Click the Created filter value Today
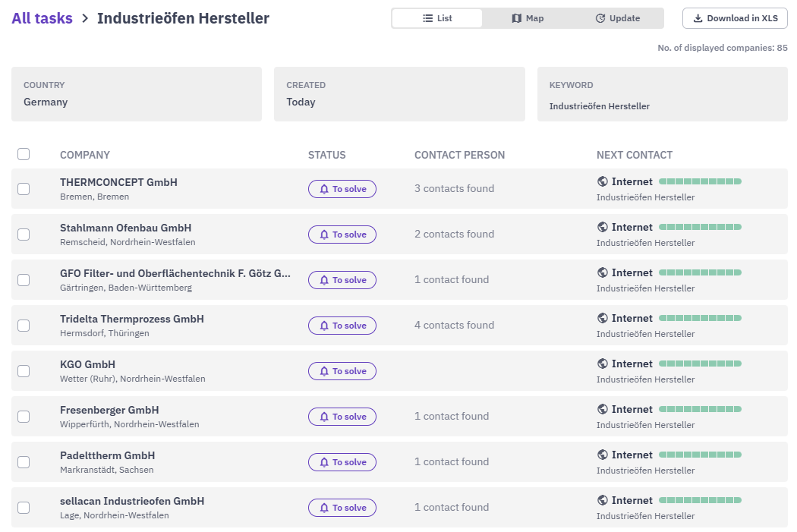 coord(301,102)
